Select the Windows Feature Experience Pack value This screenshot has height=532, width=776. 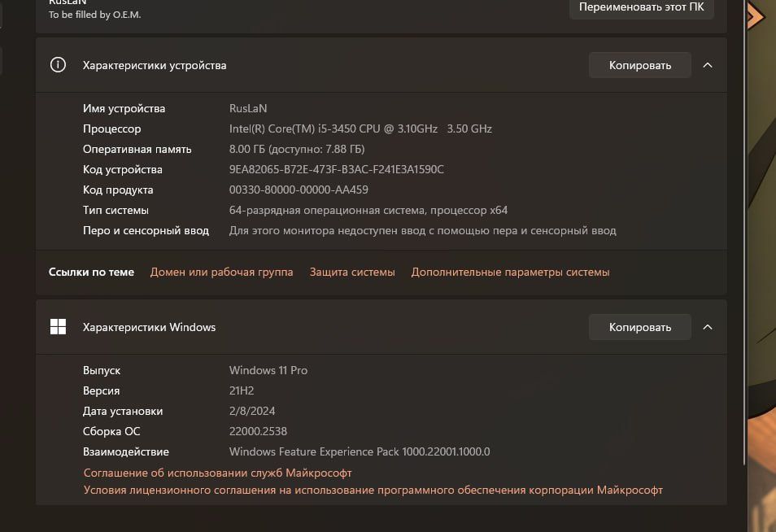coord(360,451)
